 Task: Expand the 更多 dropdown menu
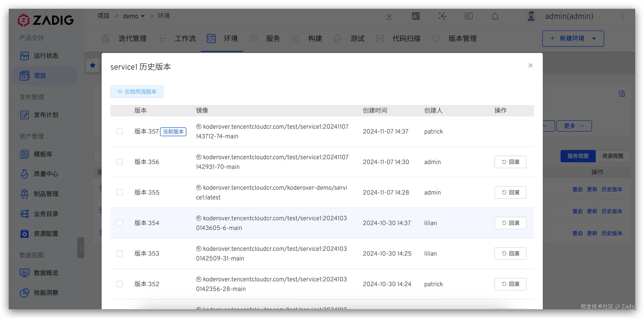[574, 126]
